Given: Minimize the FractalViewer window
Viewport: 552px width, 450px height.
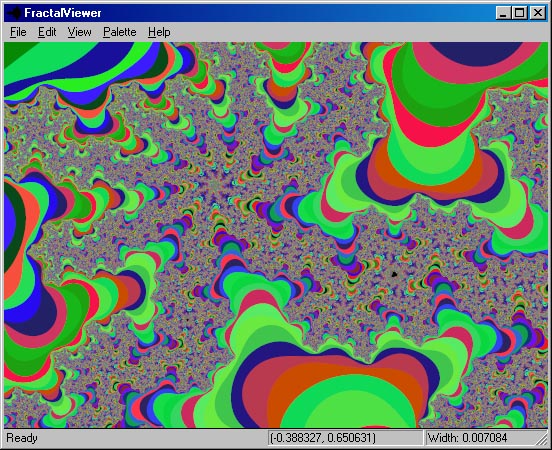Looking at the screenshot, I should click(503, 13).
